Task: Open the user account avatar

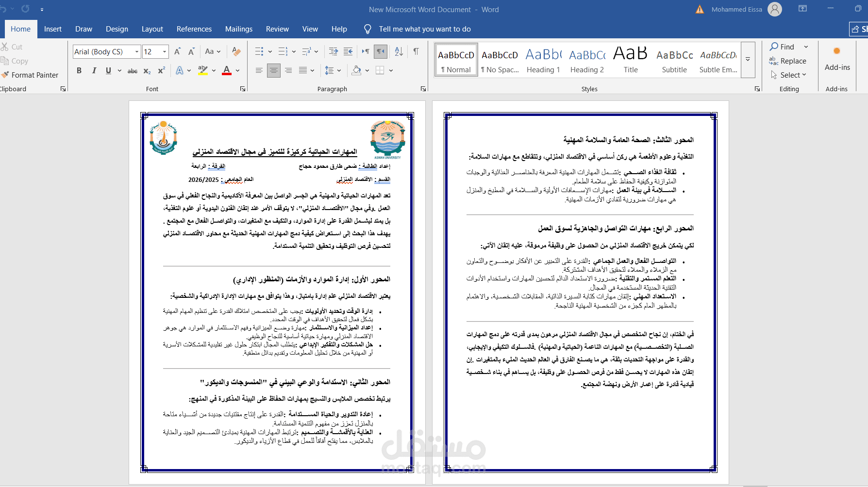Action: pos(775,9)
